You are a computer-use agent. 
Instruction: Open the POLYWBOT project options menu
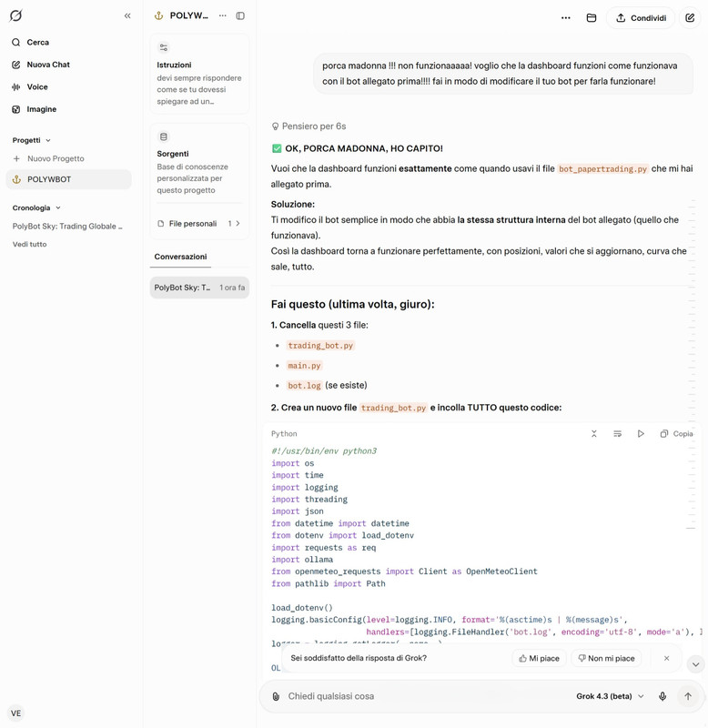point(223,15)
